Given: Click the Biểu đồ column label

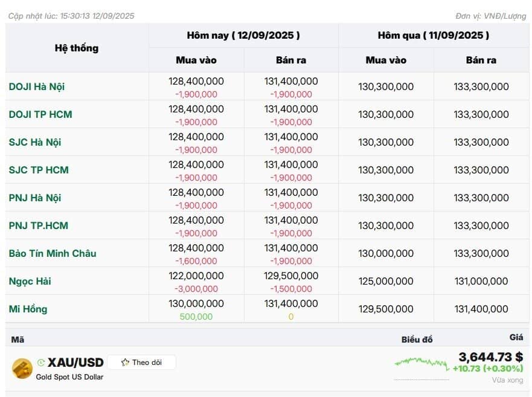Looking at the screenshot, I should tap(417, 340).
